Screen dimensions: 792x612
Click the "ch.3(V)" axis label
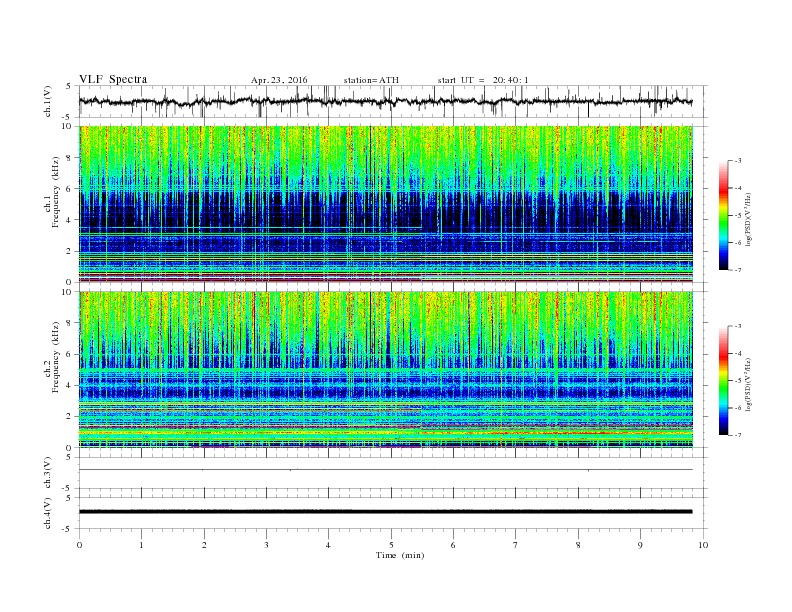point(48,475)
